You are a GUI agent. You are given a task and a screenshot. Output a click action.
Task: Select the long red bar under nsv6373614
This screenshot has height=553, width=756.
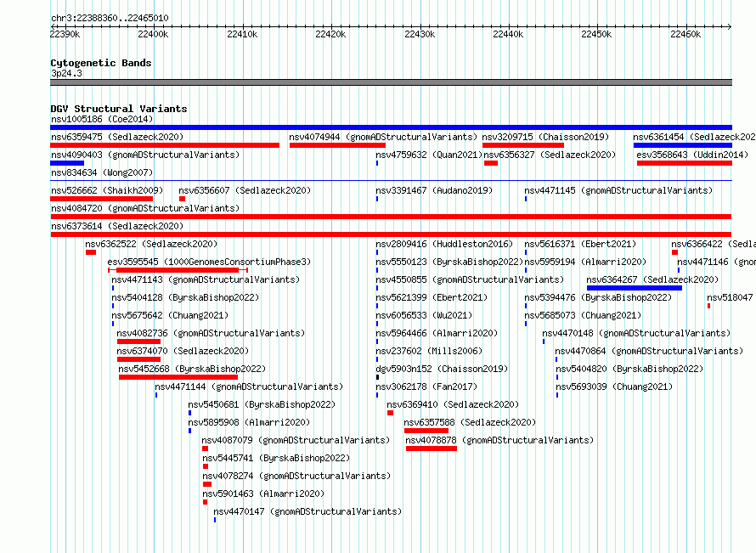pyautogui.click(x=391, y=234)
